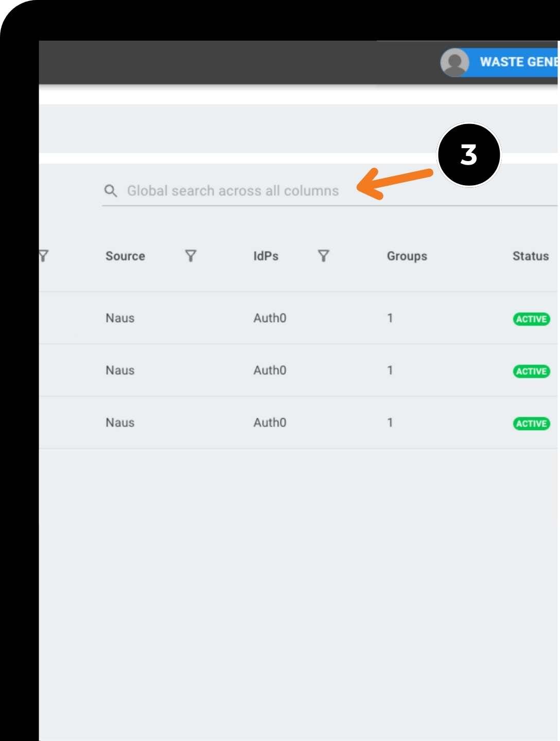The height and width of the screenshot is (741, 560).
Task: Select second row's Auth0 IdP cell
Action: [270, 370]
